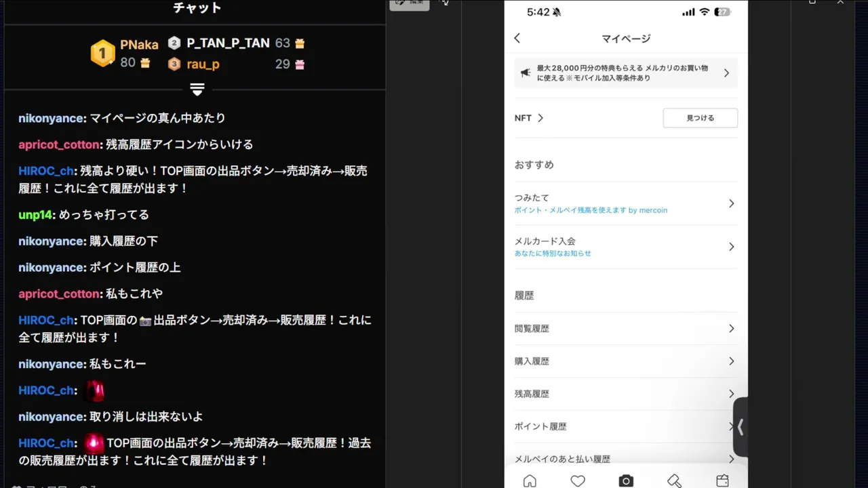This screenshot has width=868, height=488.
Task: Tap the megaphone icon in the promo banner
Action: (x=526, y=73)
